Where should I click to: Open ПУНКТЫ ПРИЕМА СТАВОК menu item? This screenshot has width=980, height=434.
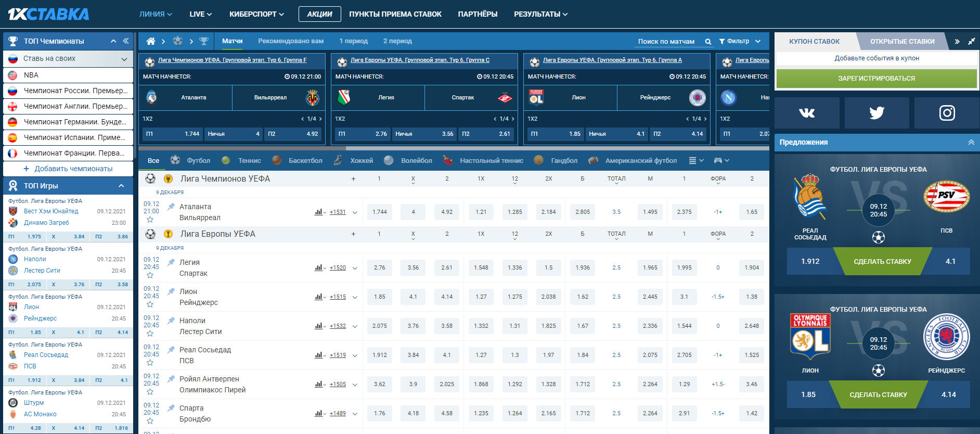click(x=395, y=14)
